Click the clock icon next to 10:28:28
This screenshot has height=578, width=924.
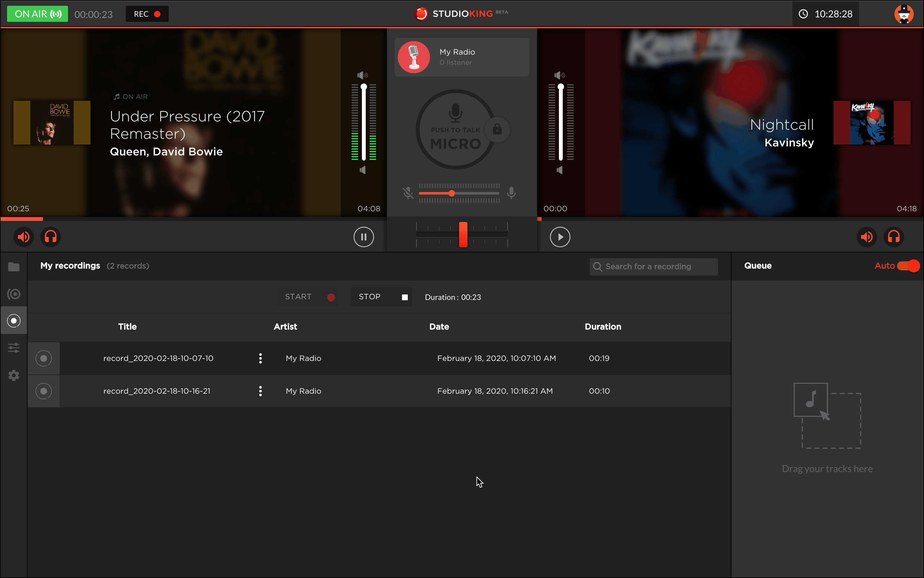coord(803,14)
